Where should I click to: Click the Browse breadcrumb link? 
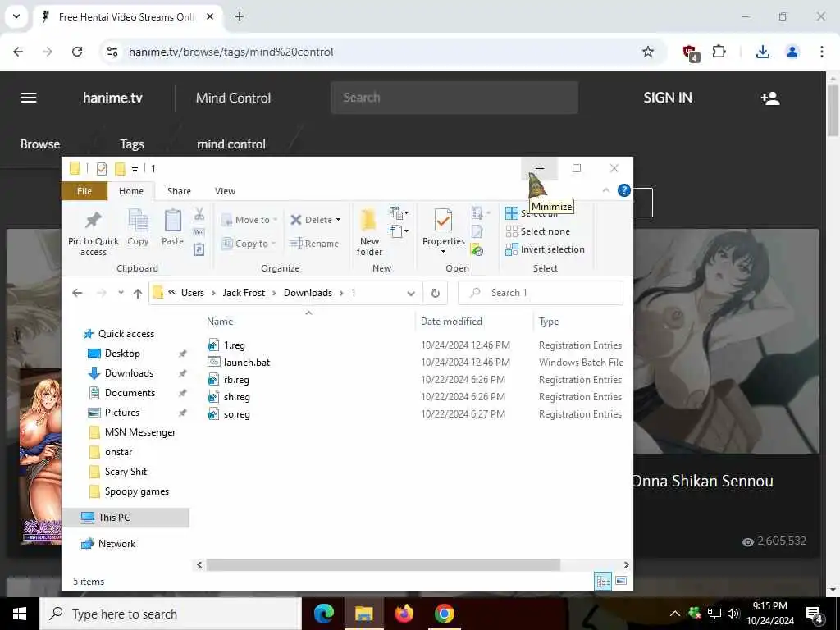click(x=40, y=144)
